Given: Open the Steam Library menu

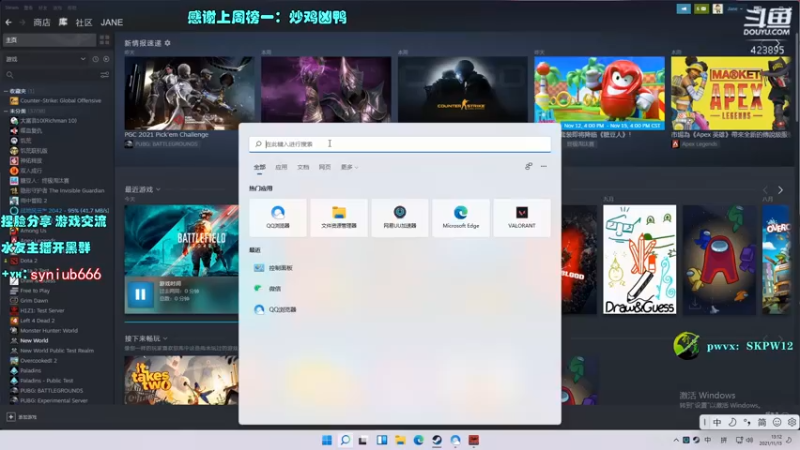Looking at the screenshot, I should [x=63, y=22].
